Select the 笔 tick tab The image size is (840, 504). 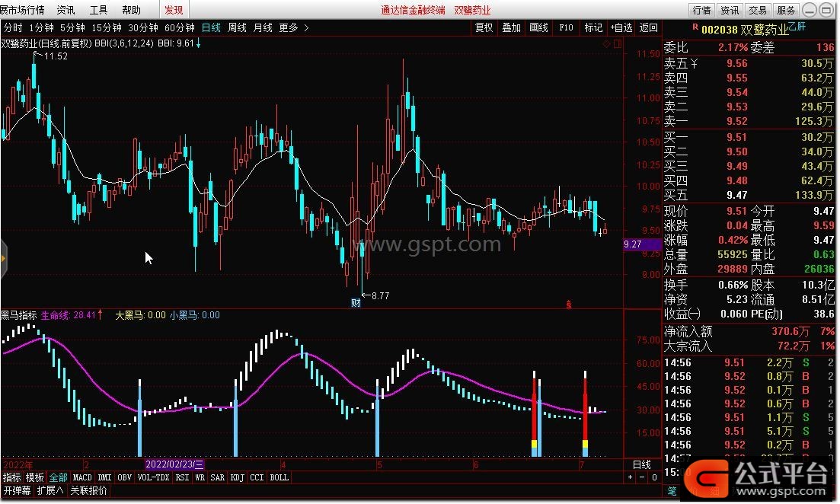tap(672, 490)
